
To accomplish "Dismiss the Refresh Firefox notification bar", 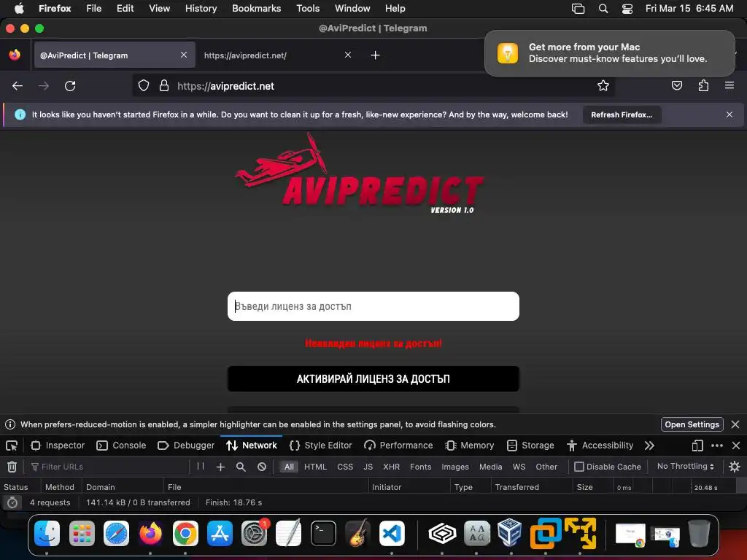I will tap(729, 114).
